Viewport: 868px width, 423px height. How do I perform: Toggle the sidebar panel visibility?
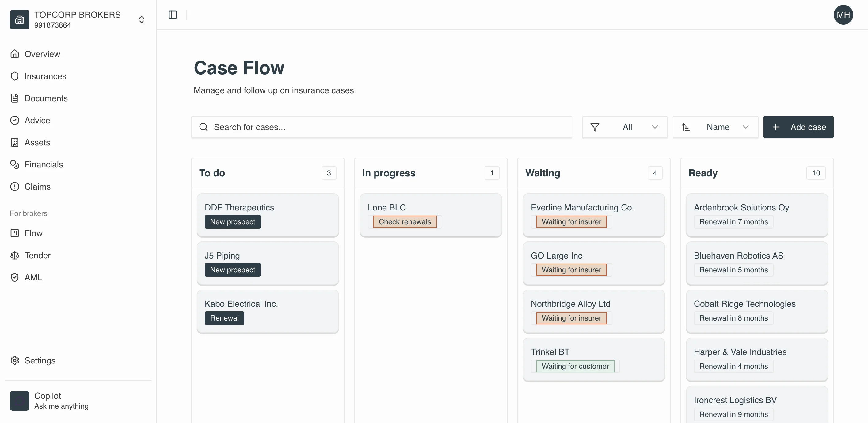click(173, 15)
